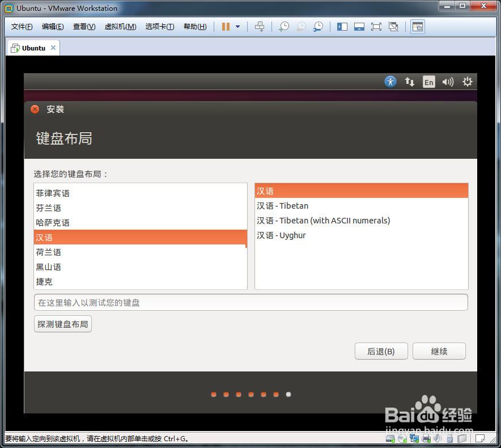Click the CD/DVD drive status icon
The image size is (501, 448).
(402, 439)
